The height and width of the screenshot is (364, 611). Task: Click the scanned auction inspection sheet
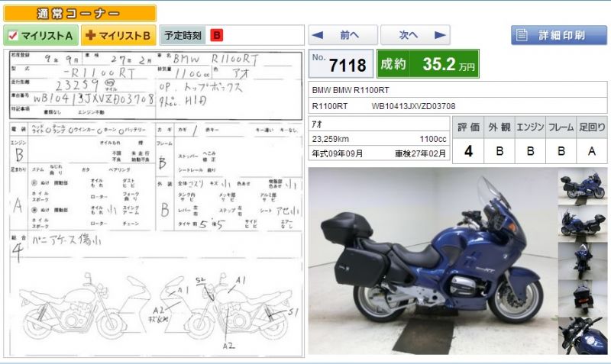click(x=154, y=203)
